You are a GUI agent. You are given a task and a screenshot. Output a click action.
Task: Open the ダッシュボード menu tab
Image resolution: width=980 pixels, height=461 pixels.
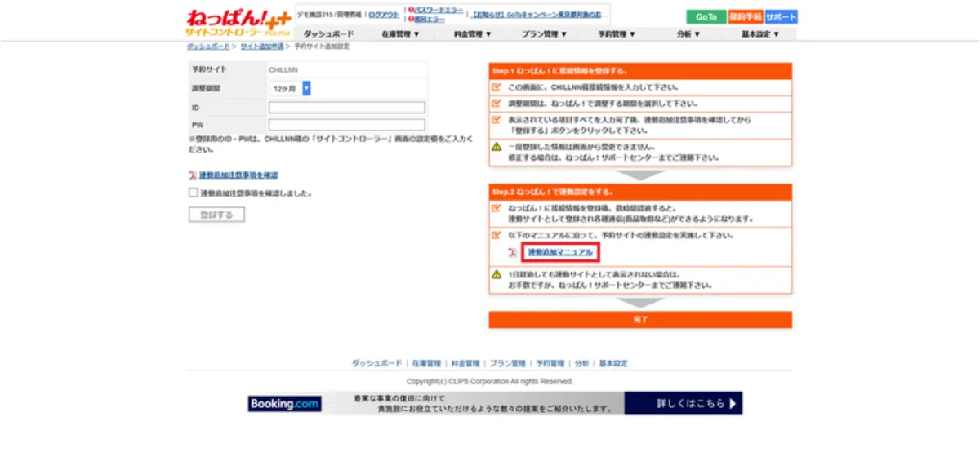[328, 34]
